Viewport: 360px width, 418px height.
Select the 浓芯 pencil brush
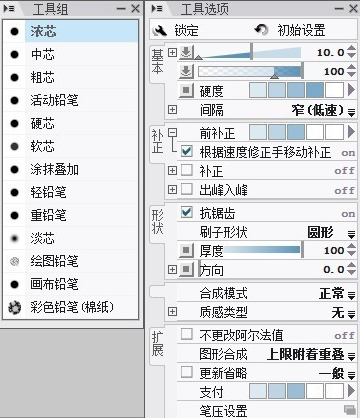[x=71, y=31]
